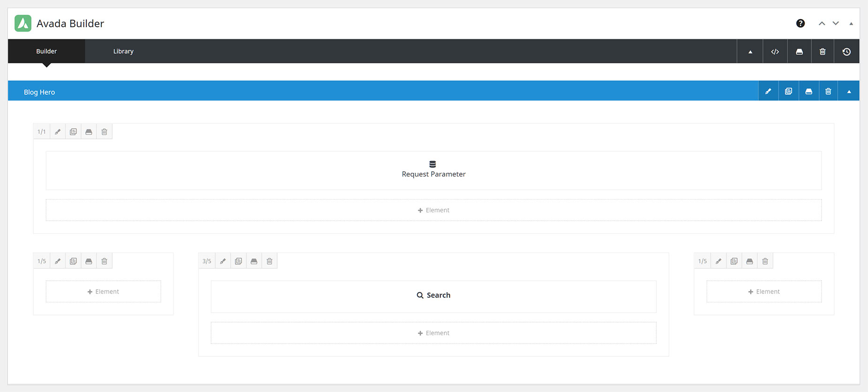Open the Search element
Screen dimensions: 868x392
coord(434,297)
